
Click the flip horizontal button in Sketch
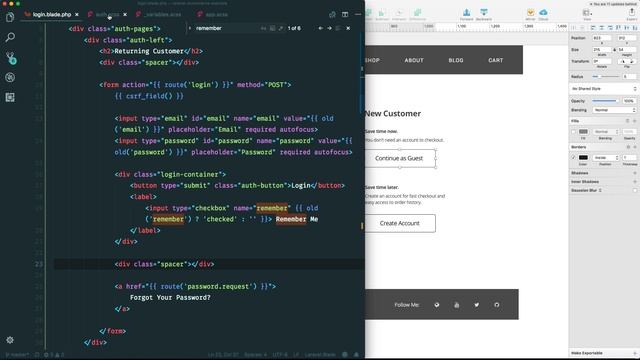(x=623, y=61)
